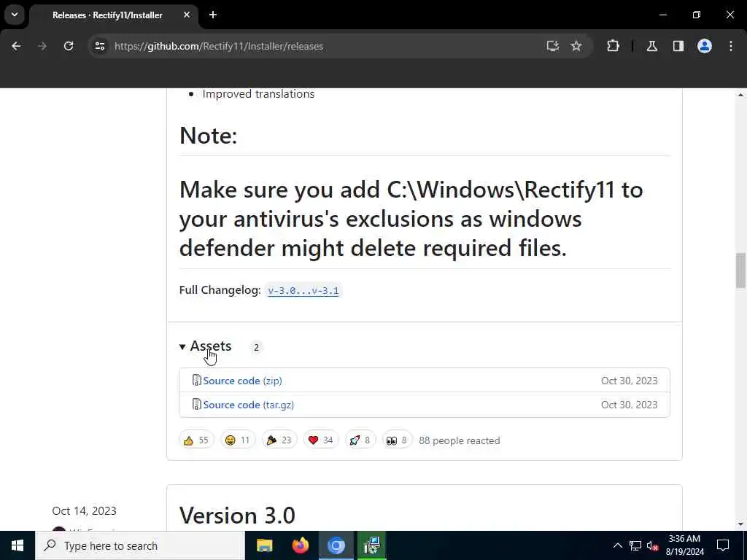This screenshot has width=747, height=560.
Task: Click the scrollbar up arrow
Action: (740, 95)
